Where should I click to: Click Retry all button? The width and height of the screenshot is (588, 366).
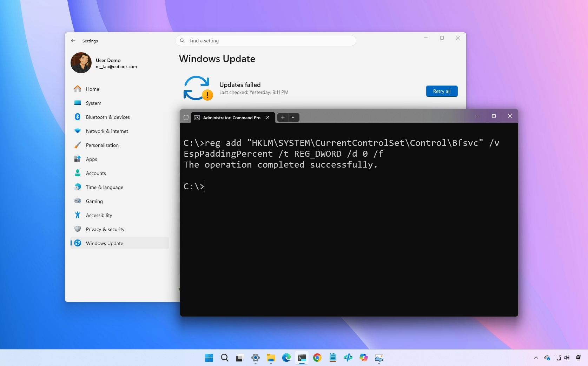(x=442, y=91)
